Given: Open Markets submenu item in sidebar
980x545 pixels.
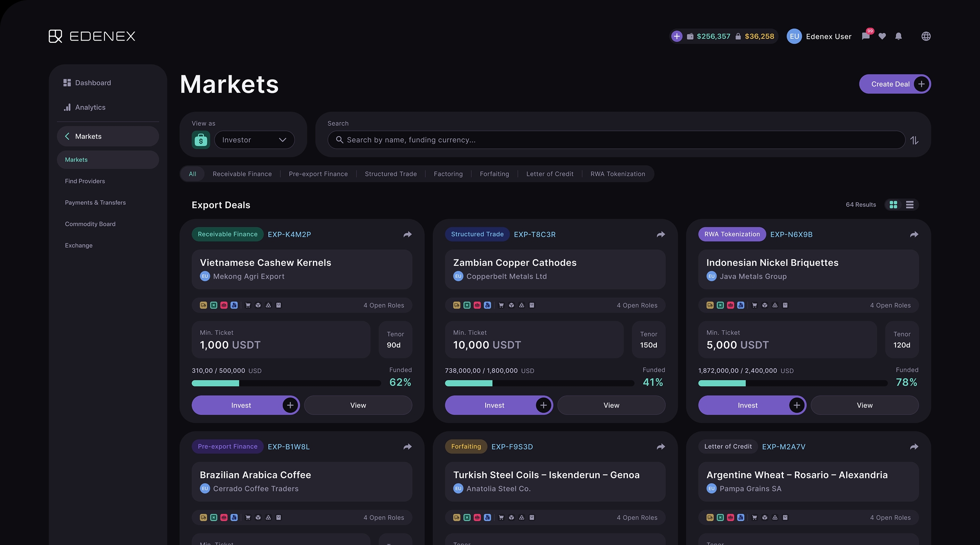Looking at the screenshot, I should (x=108, y=160).
